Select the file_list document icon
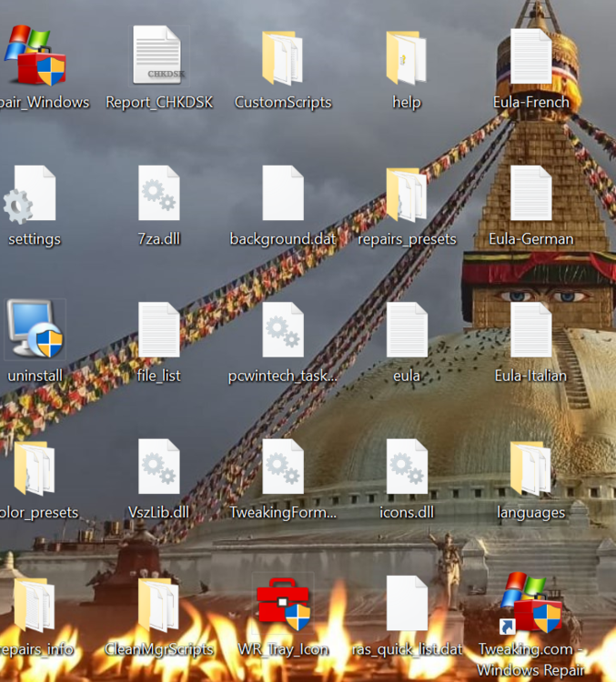 click(159, 329)
